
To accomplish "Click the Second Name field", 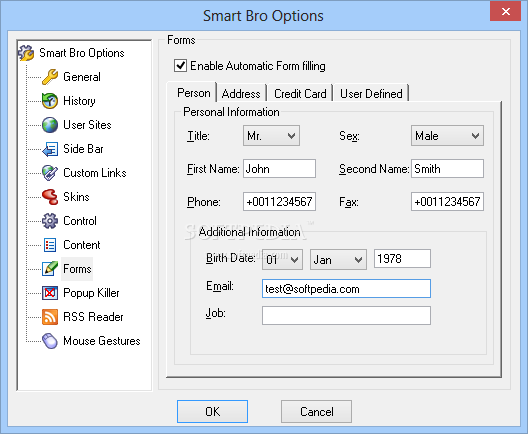I will (x=447, y=169).
